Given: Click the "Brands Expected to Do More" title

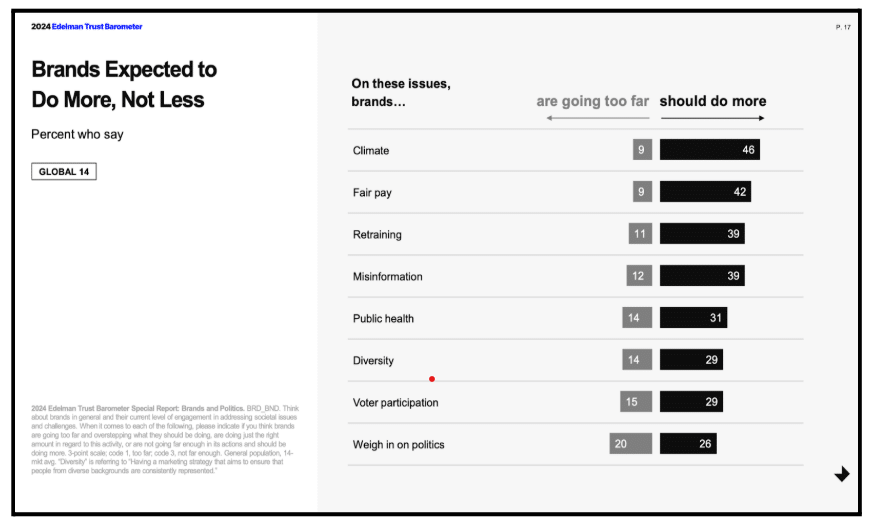Looking at the screenshot, I should click(124, 84).
